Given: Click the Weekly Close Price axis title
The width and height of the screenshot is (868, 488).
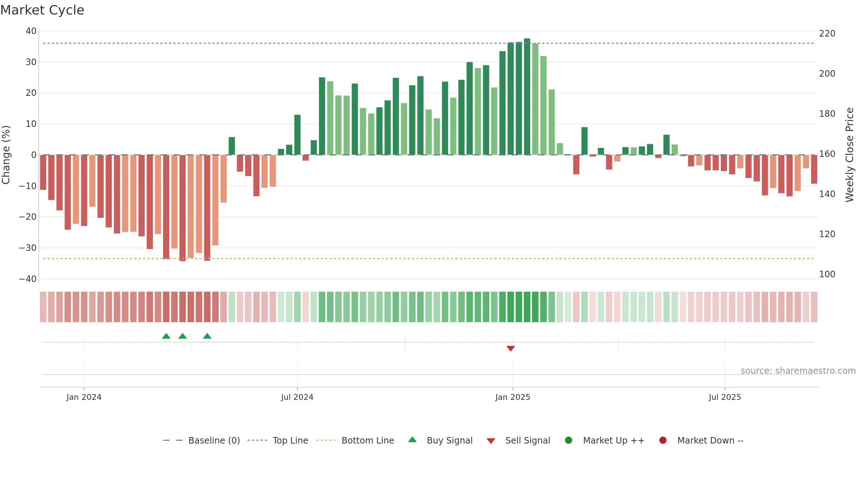Looking at the screenshot, I should [850, 155].
